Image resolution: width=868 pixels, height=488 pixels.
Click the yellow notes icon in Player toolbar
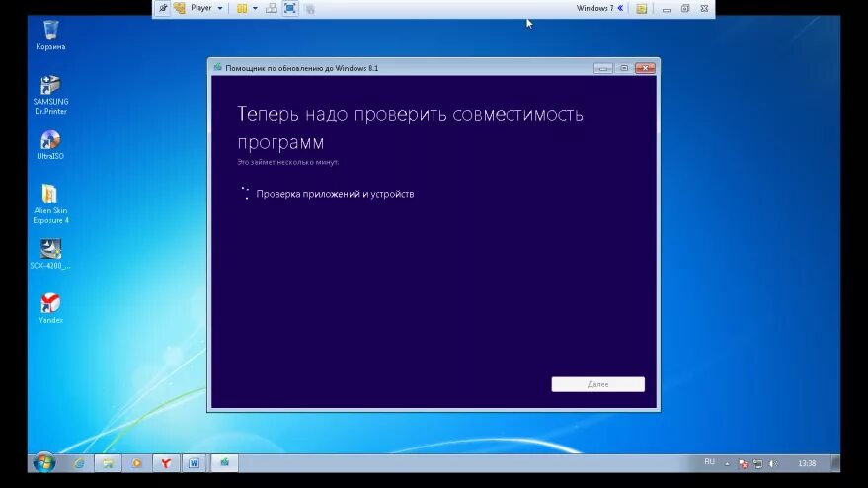click(x=641, y=9)
